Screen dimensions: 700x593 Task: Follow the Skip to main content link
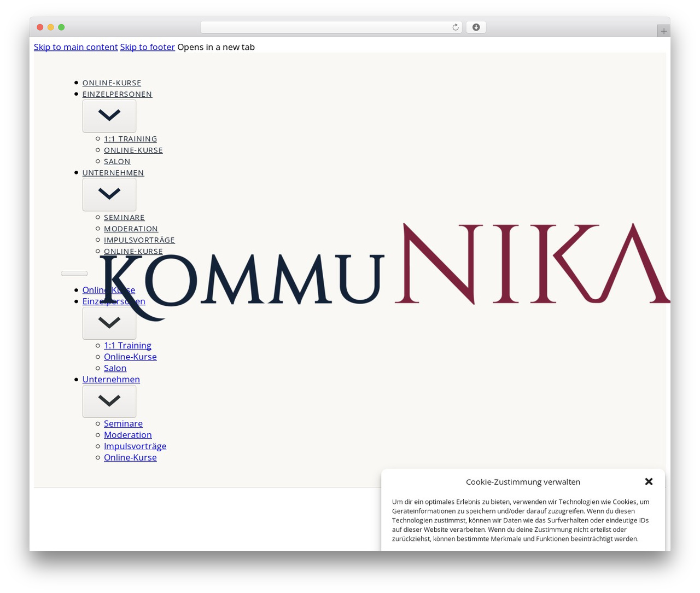75,47
